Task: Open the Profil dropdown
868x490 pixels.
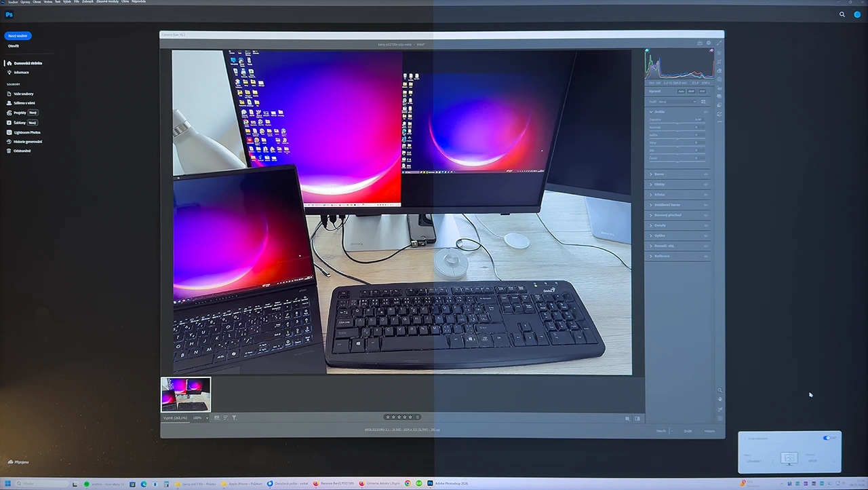Action: click(x=678, y=102)
